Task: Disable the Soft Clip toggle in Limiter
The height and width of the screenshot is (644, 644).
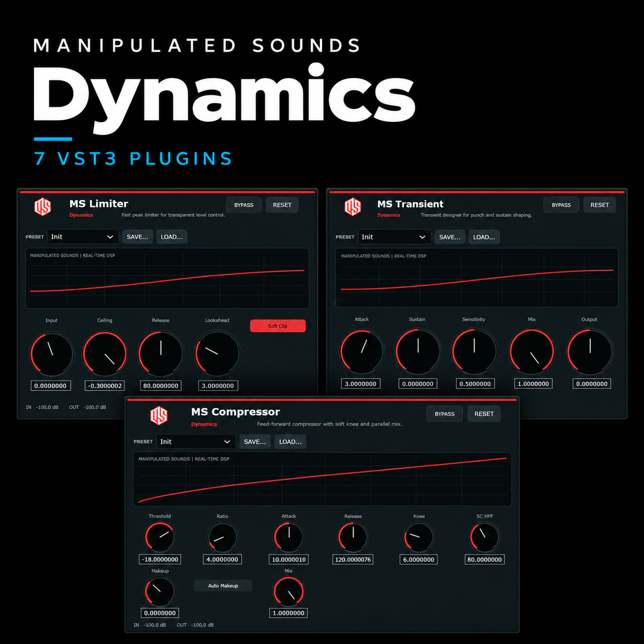Action: 278,326
